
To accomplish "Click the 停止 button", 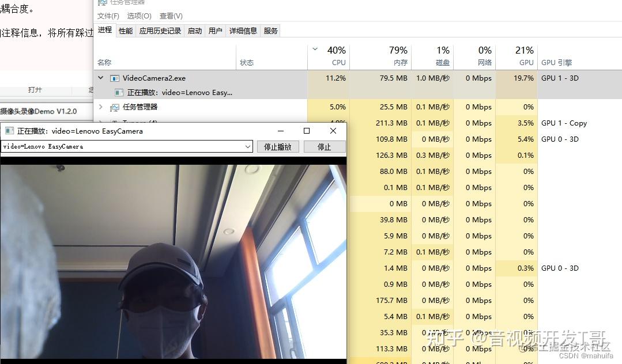I will (325, 146).
